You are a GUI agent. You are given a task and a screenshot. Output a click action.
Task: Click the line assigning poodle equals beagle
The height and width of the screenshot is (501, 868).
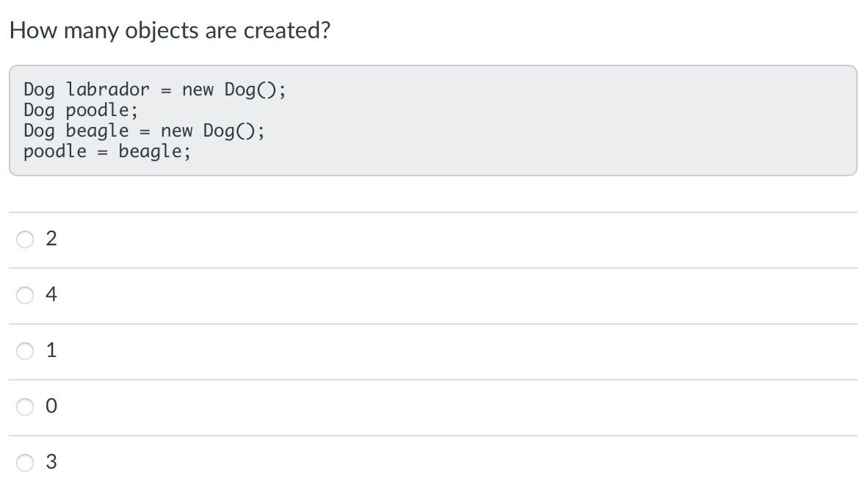(x=106, y=151)
